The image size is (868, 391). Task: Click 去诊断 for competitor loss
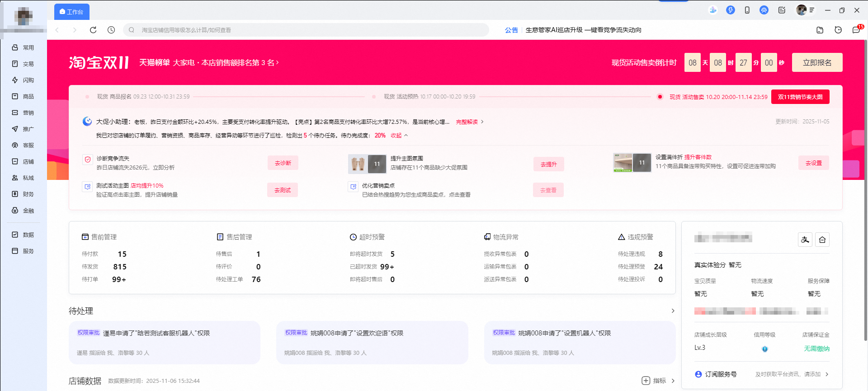[283, 163]
